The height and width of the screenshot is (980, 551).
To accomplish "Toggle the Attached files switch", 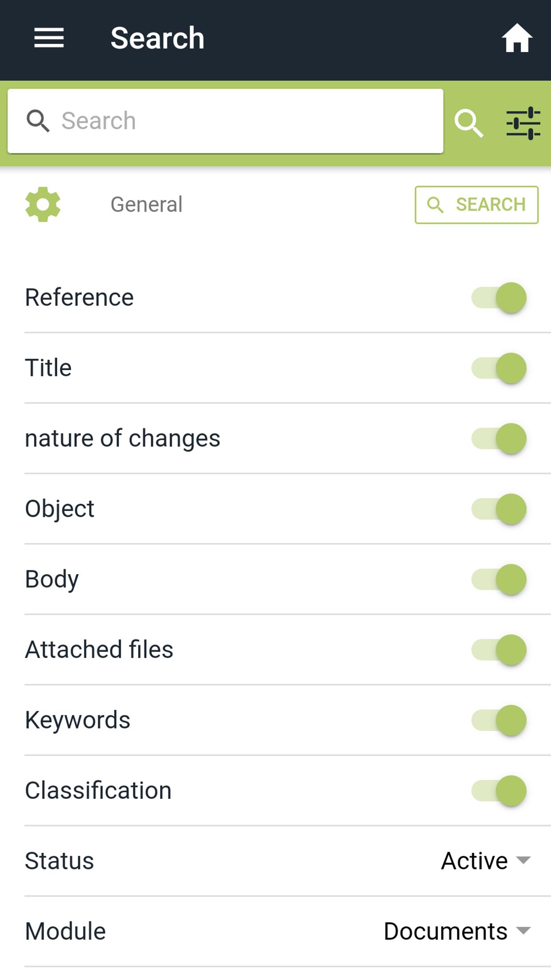I will (499, 650).
